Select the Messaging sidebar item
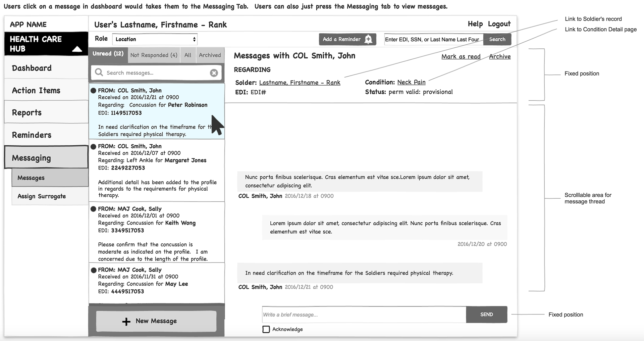This screenshot has width=644, height=341. tap(46, 157)
